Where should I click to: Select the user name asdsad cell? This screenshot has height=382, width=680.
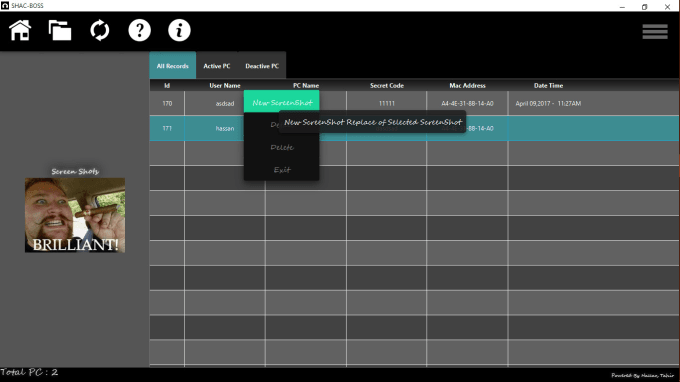point(225,103)
